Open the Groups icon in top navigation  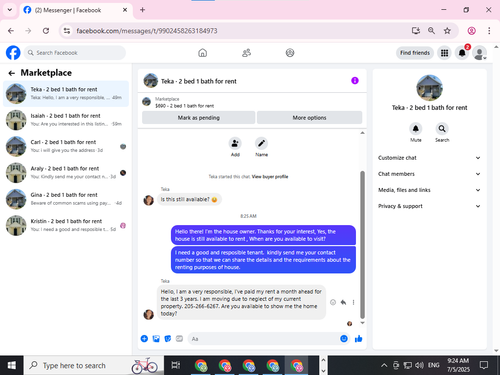point(290,53)
